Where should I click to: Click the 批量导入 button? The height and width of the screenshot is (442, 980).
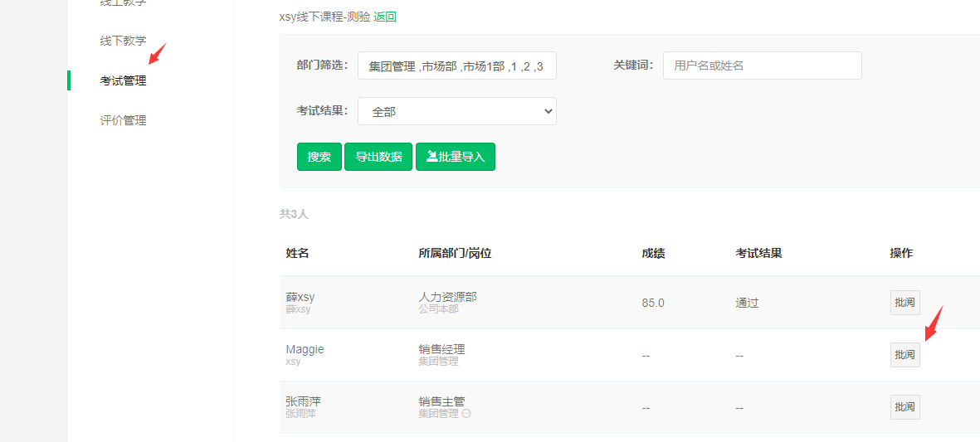click(456, 157)
